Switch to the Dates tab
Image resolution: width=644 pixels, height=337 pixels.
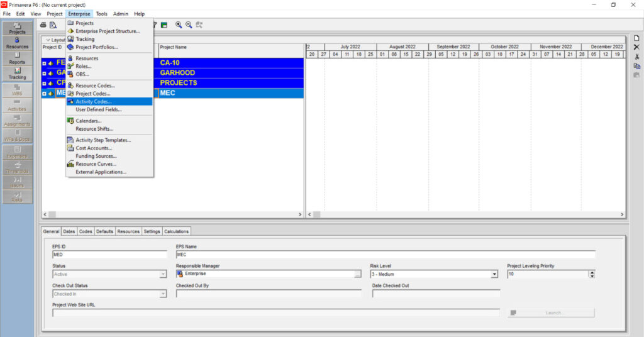point(69,231)
